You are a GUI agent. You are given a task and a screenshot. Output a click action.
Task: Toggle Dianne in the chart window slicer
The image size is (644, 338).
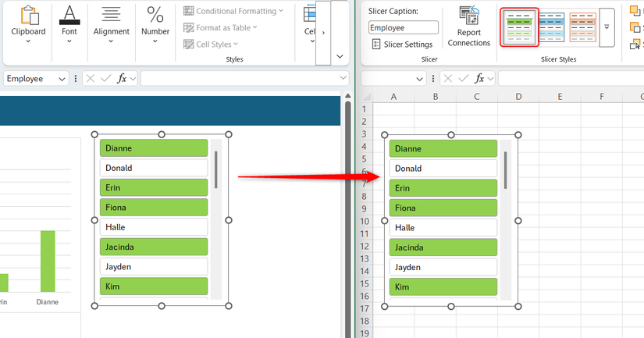coord(154,148)
